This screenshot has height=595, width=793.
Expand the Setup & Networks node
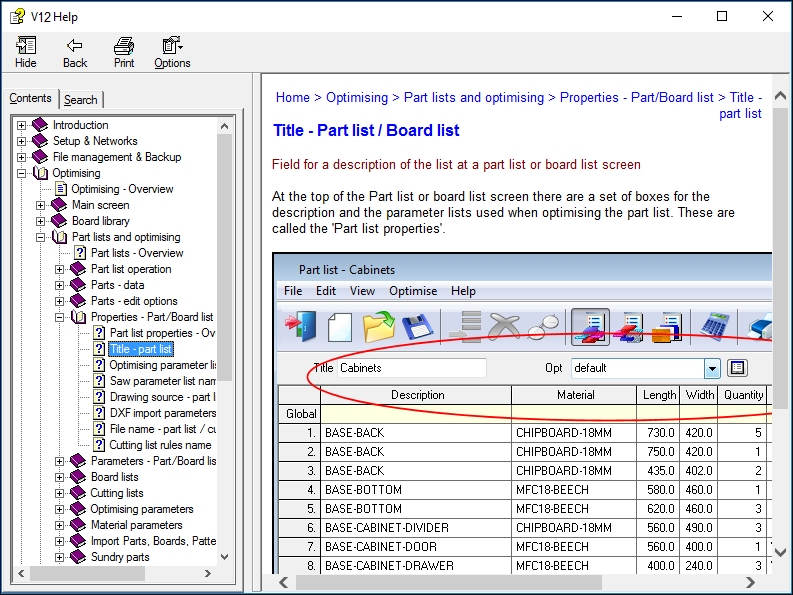coord(21,141)
